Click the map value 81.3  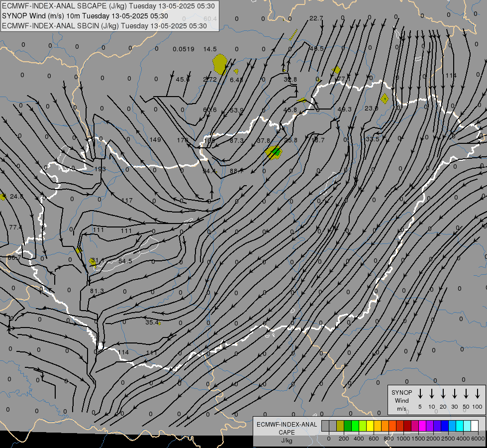(97, 291)
